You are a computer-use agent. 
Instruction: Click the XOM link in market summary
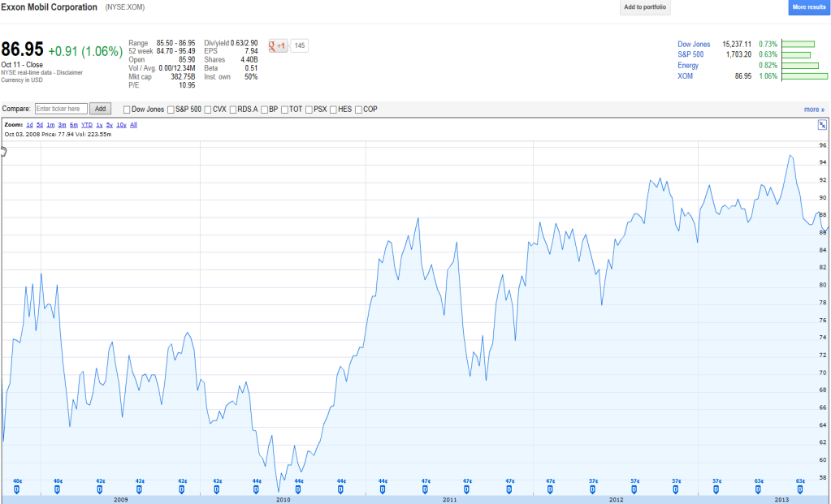tap(686, 76)
